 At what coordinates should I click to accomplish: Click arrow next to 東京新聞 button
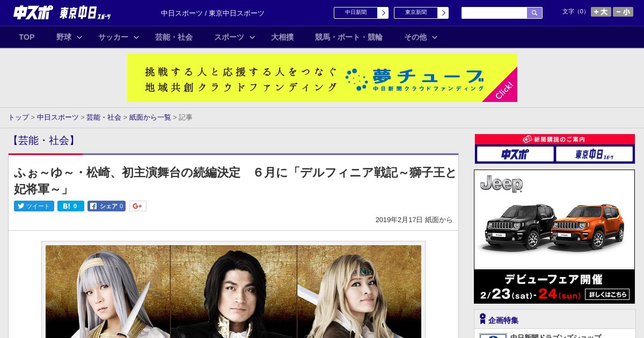(443, 13)
